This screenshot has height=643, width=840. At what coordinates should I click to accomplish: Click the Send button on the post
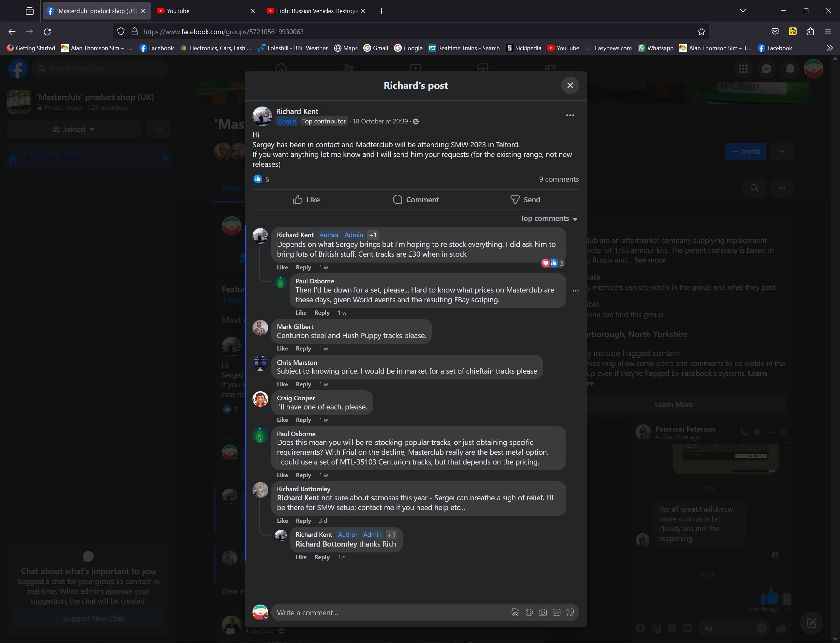coord(525,199)
